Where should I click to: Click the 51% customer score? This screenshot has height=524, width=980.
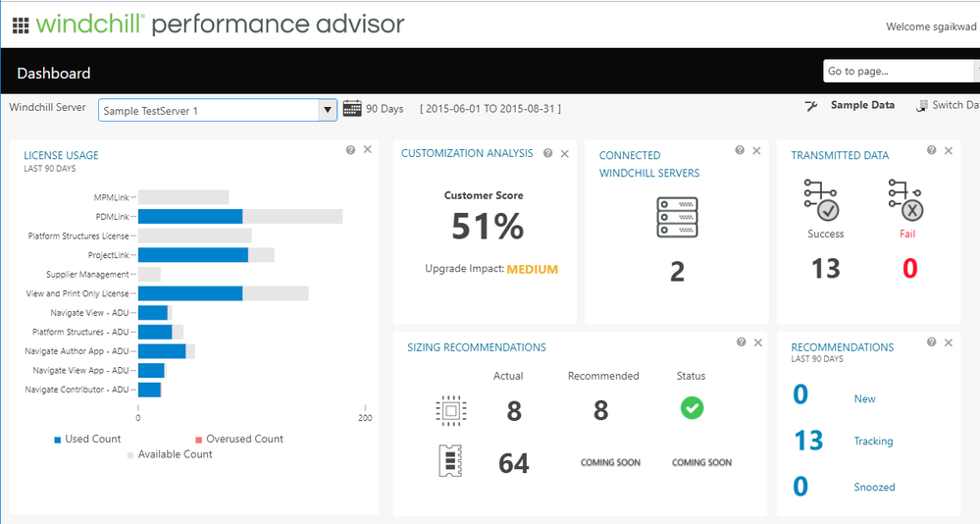pyautogui.click(x=488, y=226)
